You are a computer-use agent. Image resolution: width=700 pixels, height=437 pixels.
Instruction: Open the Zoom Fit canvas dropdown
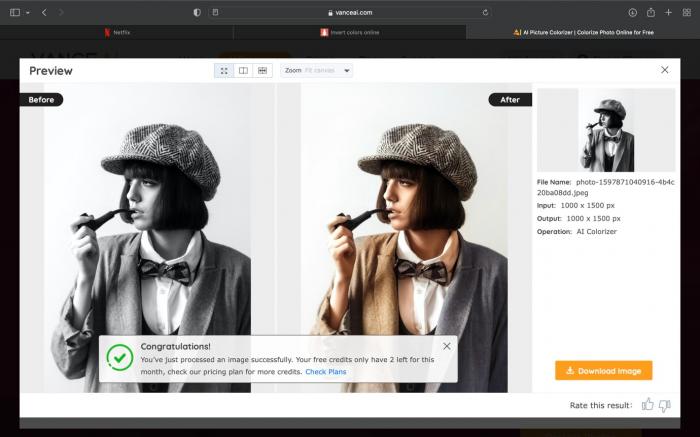[317, 71]
